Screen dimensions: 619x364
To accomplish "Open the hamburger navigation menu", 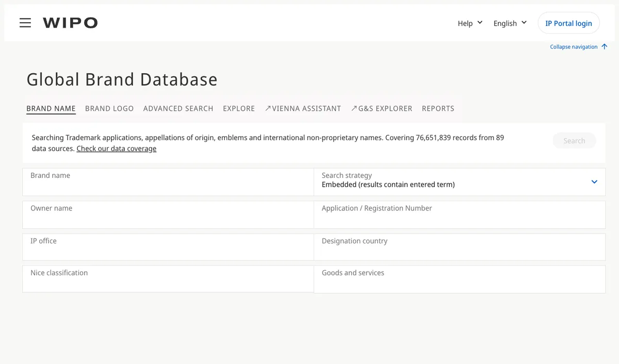I will click(25, 23).
